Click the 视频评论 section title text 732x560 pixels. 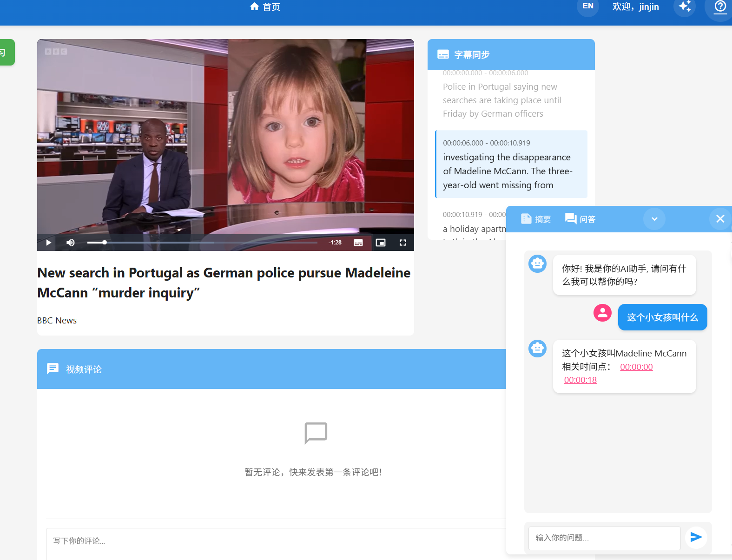click(84, 369)
